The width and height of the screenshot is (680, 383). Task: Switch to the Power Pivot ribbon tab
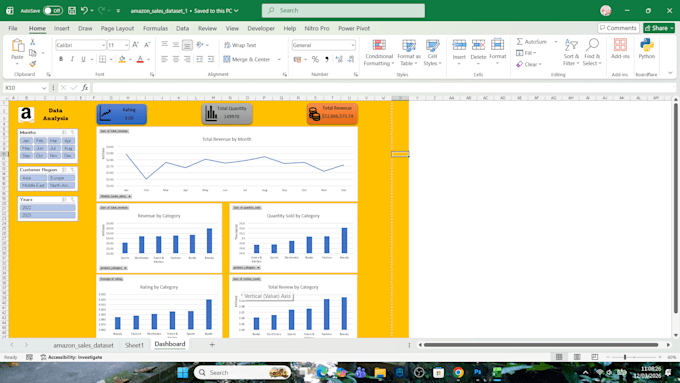pos(354,28)
